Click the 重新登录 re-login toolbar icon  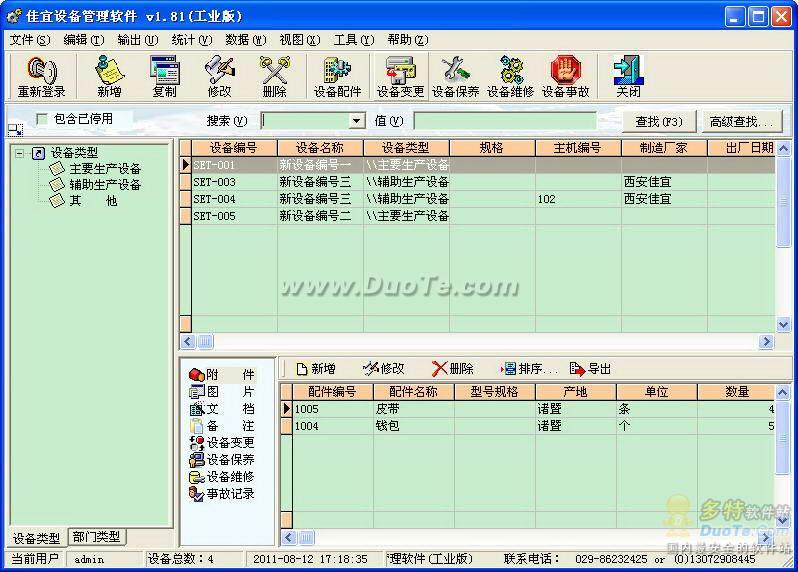tap(41, 76)
